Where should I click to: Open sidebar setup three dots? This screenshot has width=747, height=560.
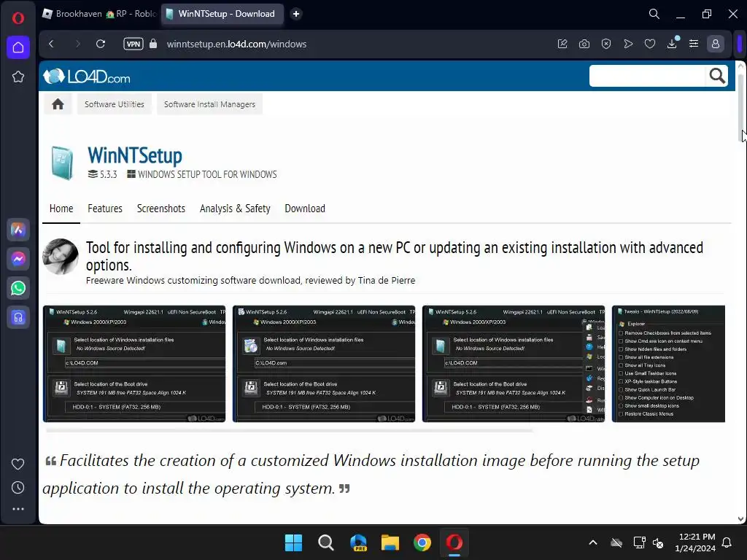[18, 509]
